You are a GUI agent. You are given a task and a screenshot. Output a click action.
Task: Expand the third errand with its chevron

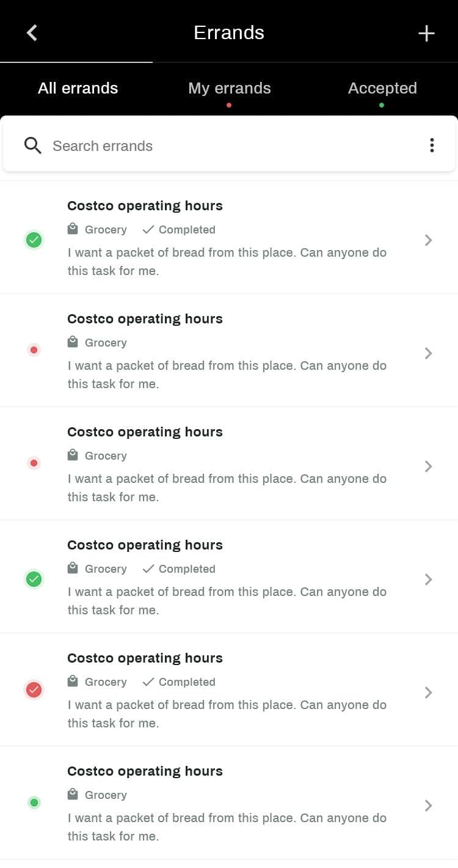428,466
